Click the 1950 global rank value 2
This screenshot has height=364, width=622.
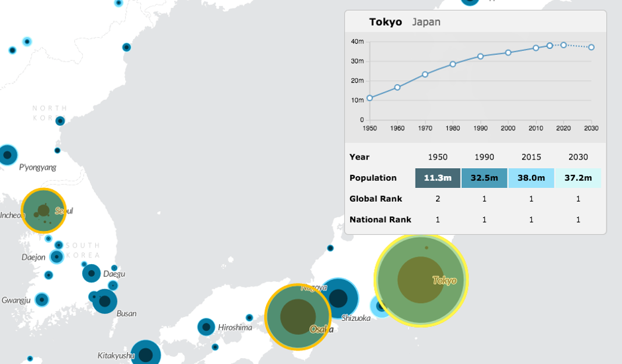[x=437, y=199]
